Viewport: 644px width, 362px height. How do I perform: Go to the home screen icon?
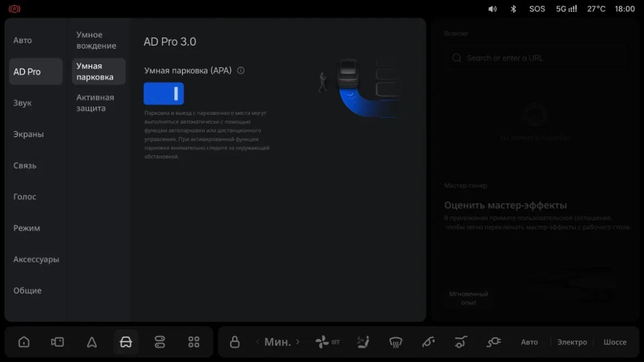pos(24,342)
